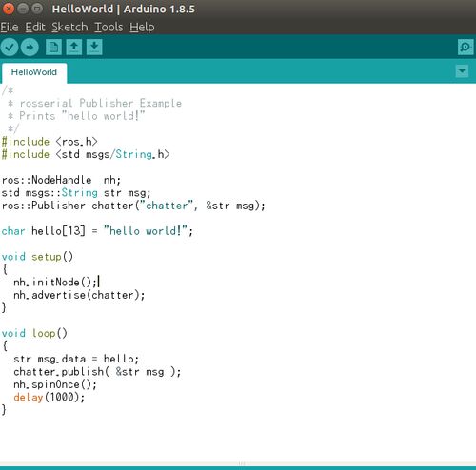Open the Sketch menu
The image size is (476, 470).
(x=69, y=27)
